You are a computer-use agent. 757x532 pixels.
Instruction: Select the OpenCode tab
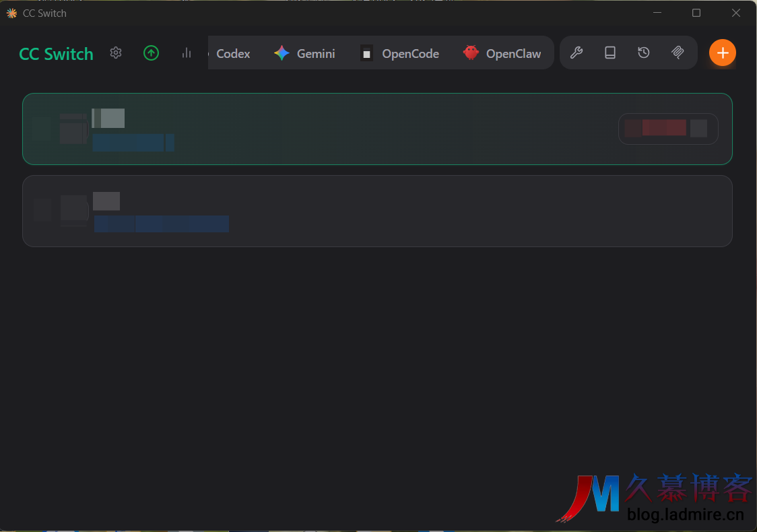399,54
